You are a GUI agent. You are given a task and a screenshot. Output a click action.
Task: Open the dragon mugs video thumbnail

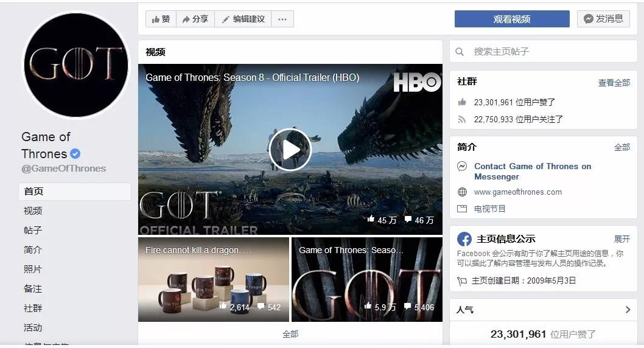point(213,279)
